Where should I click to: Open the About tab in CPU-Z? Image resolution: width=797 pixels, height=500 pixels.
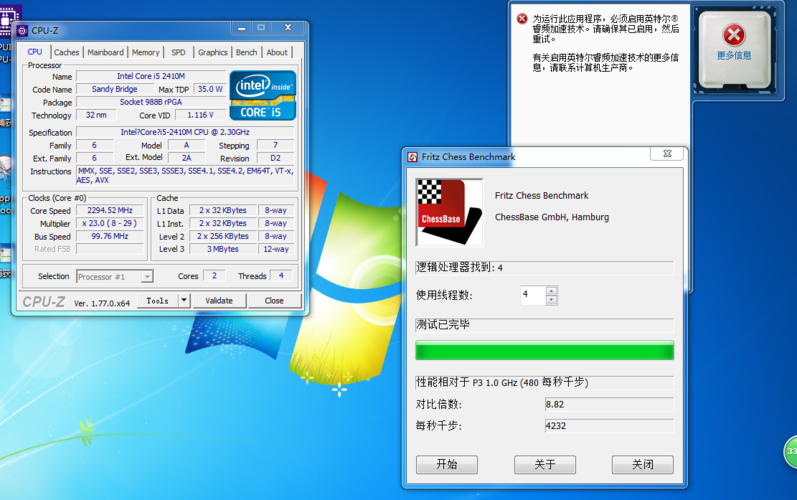pyautogui.click(x=277, y=52)
